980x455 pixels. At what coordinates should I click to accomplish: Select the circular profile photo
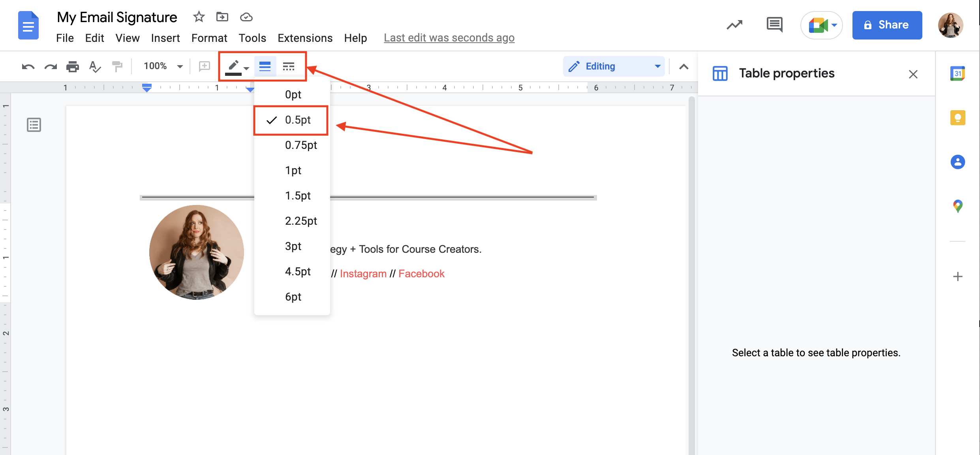[x=196, y=252]
